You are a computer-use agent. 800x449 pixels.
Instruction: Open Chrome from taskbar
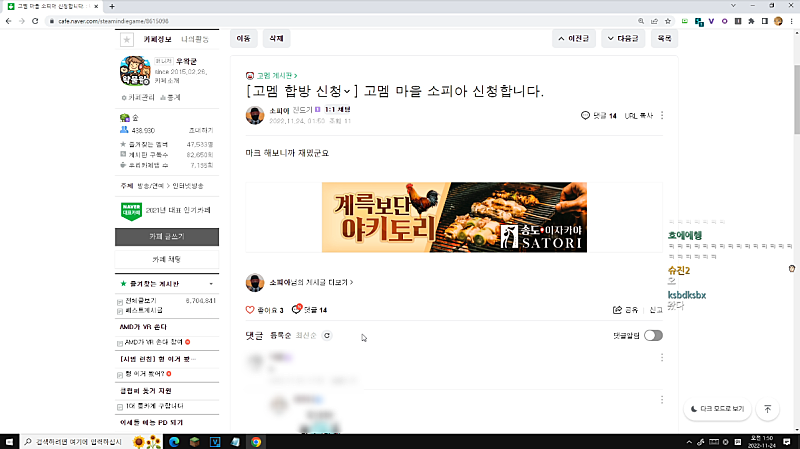256,442
